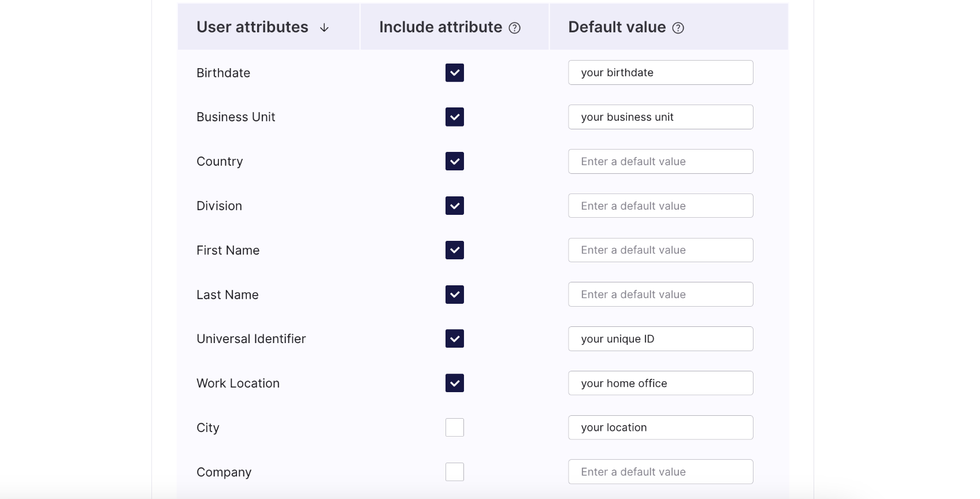Viewport: 980px width, 499px height.
Task: Click the Last Name default value field
Action: (x=660, y=295)
